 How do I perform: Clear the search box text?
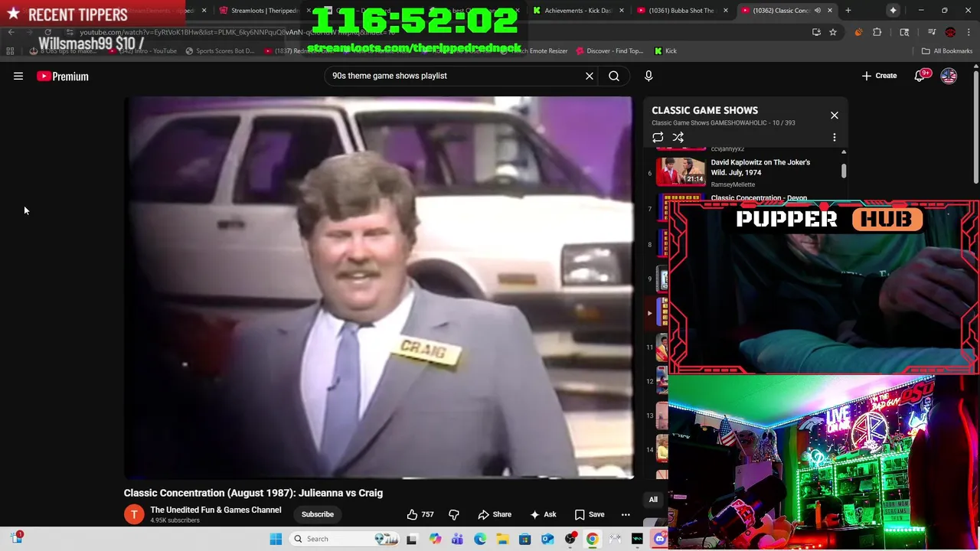(x=590, y=76)
